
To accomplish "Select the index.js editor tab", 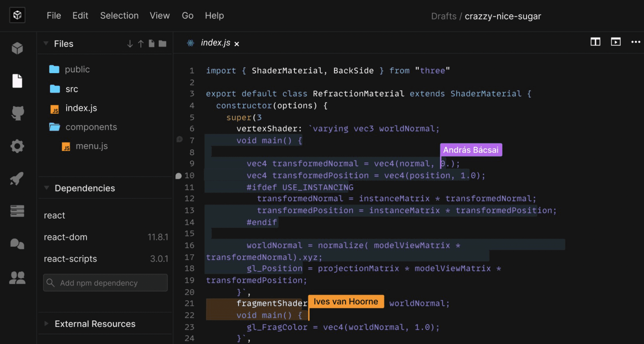I will (215, 43).
